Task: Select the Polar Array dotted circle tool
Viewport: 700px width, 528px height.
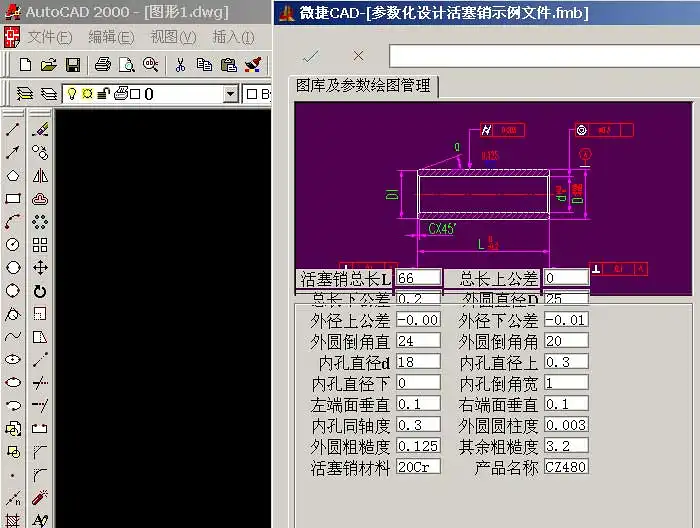Action: pos(40,221)
